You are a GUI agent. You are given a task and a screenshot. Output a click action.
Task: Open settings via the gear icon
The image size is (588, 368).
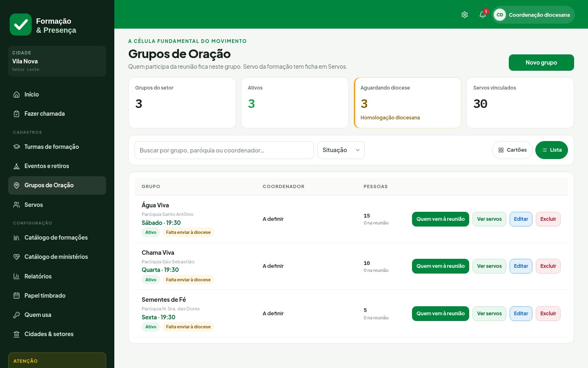[x=465, y=15]
